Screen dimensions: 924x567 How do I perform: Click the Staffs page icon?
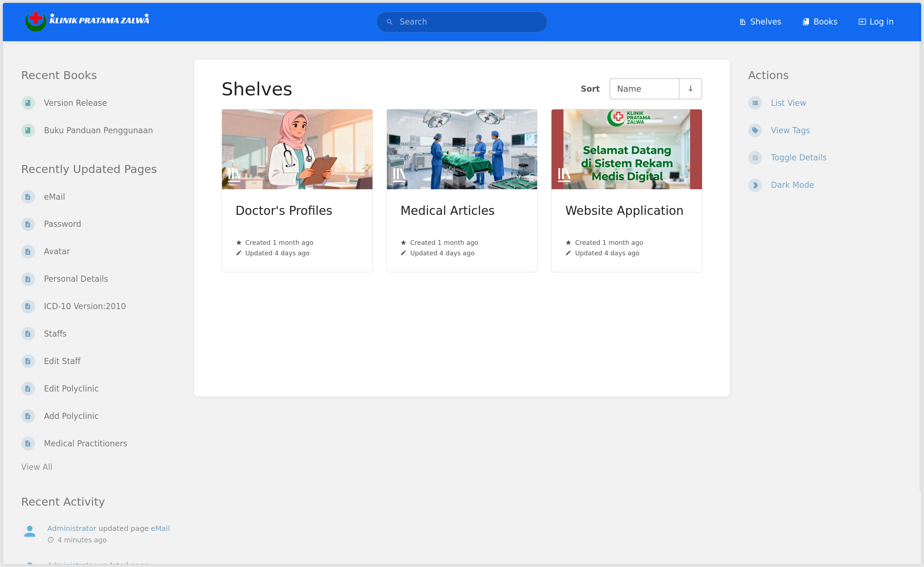pyautogui.click(x=28, y=334)
